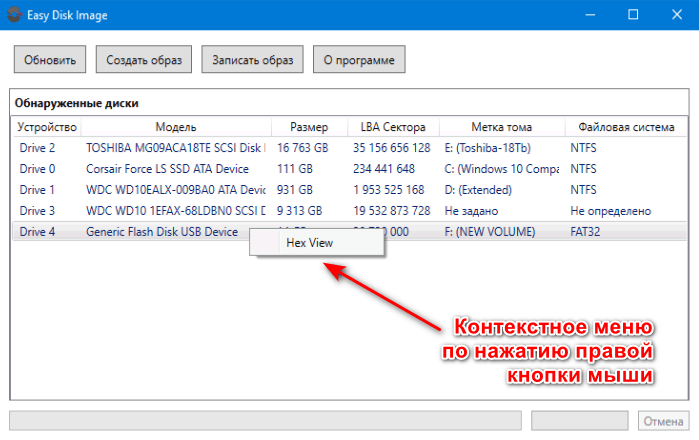699x440 pixels.
Task: Select the Drive 3 row
Action: tap(350, 211)
